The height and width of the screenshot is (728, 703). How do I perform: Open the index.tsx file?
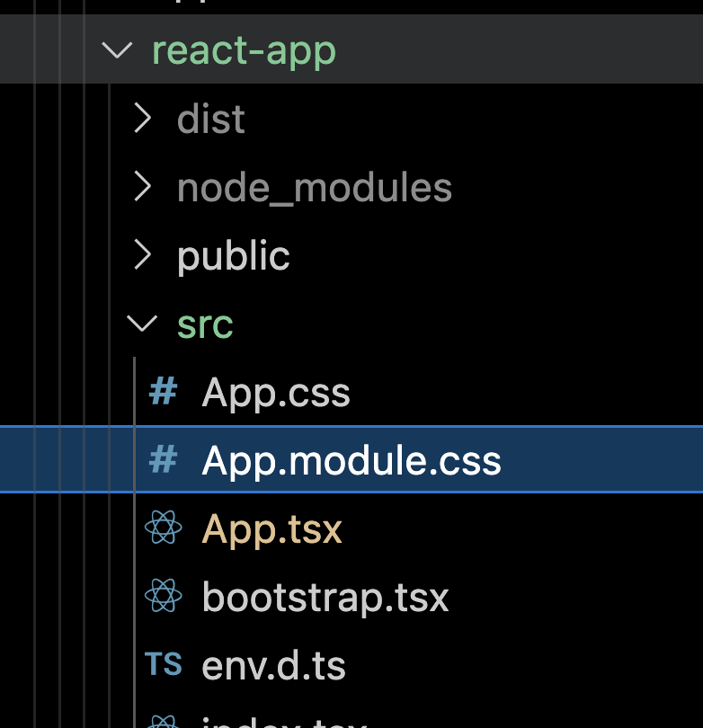coord(270,724)
